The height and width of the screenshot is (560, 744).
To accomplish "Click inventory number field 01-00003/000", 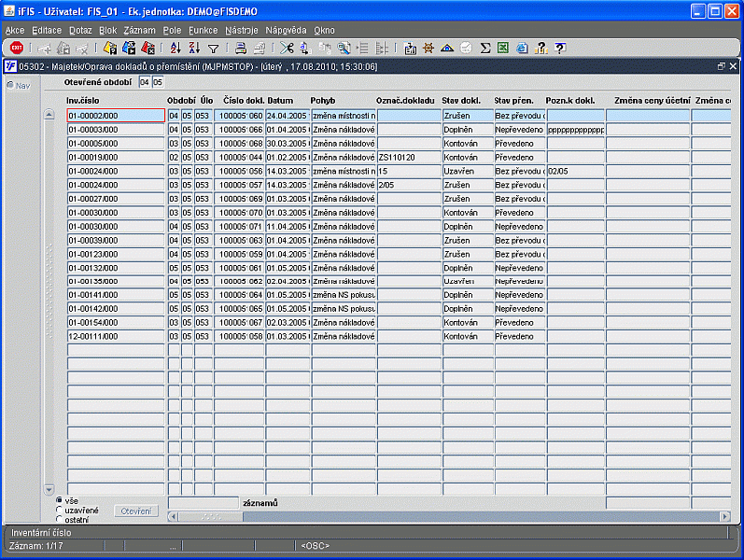I will [x=115, y=130].
